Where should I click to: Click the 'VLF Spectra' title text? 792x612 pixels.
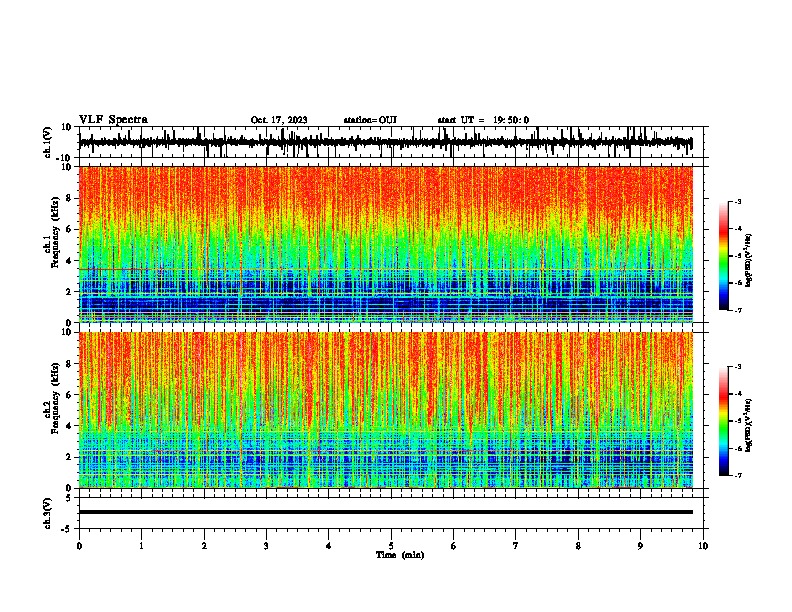pyautogui.click(x=113, y=120)
